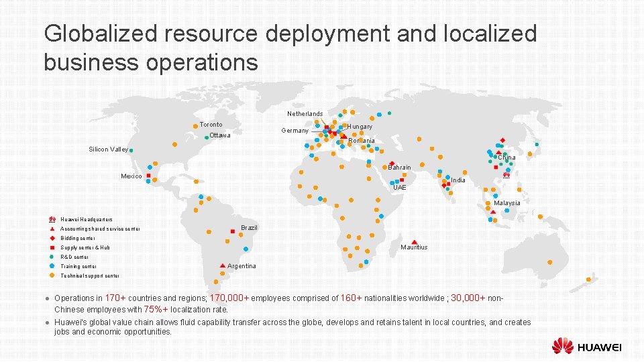The width and height of the screenshot is (644, 362).
Task: Click the Huawei Headquarters logo icon in the legend
Action: point(52,220)
